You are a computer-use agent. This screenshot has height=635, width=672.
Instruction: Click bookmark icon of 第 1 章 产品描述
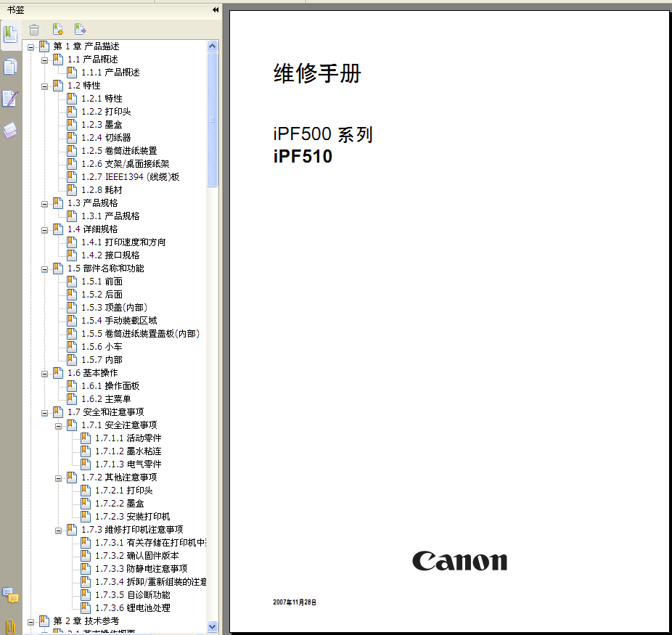[x=44, y=46]
